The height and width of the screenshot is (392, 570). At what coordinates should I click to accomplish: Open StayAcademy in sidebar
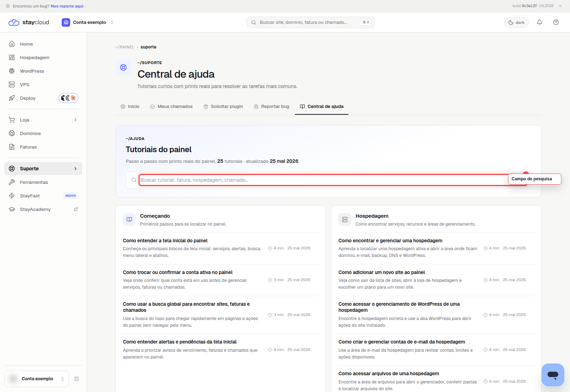click(x=43, y=209)
